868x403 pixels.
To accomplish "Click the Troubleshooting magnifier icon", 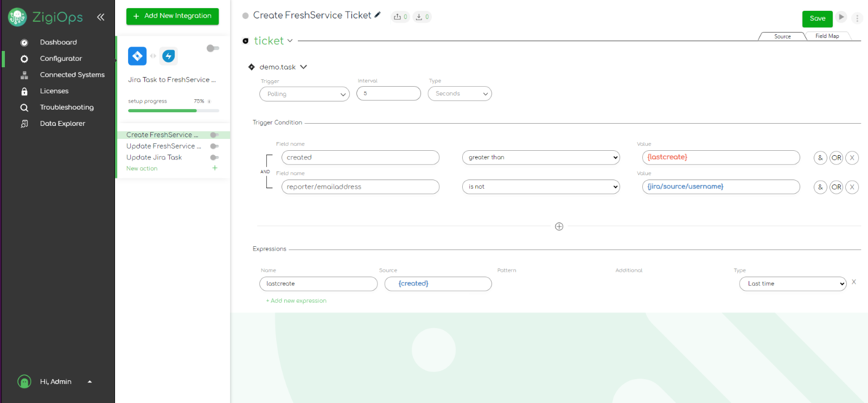I will coord(24,108).
